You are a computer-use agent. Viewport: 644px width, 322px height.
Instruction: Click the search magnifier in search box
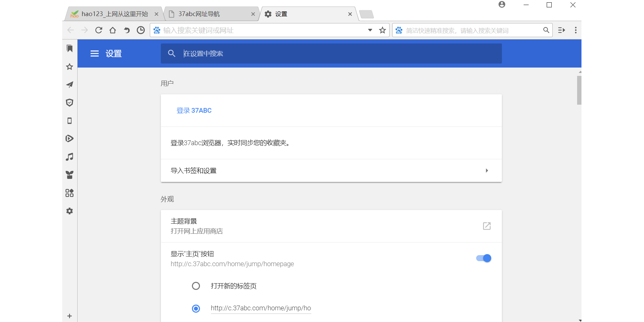pyautogui.click(x=546, y=30)
